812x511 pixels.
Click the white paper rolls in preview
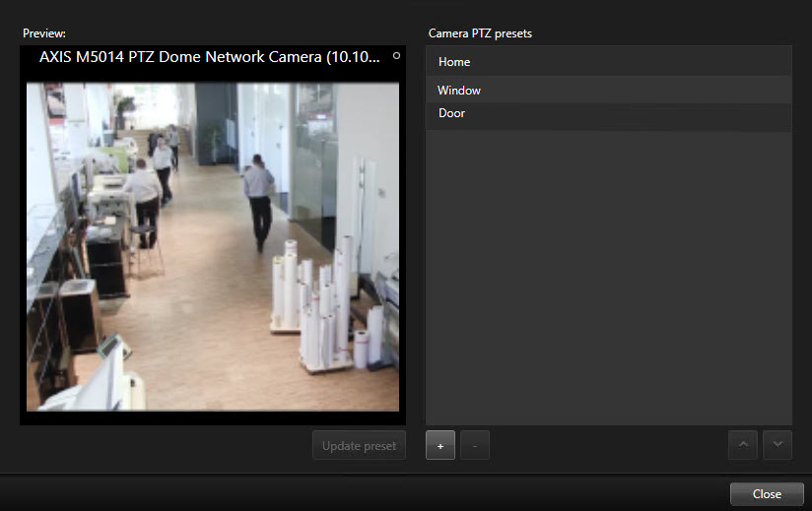click(x=320, y=300)
